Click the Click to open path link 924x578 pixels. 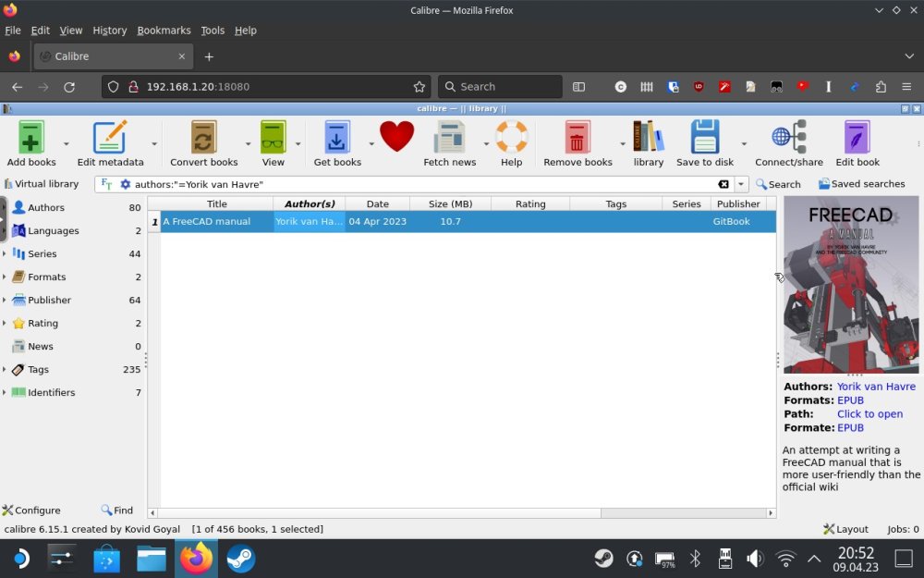click(869, 414)
